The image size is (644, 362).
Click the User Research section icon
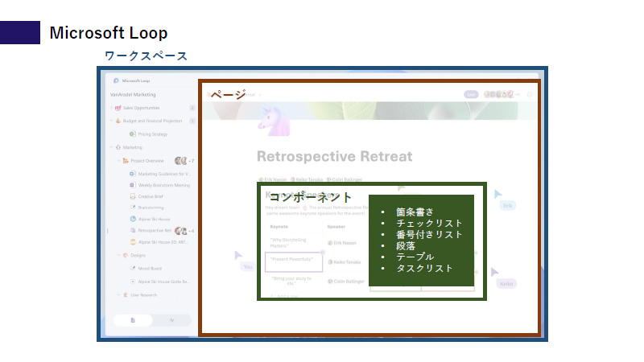tap(126, 294)
